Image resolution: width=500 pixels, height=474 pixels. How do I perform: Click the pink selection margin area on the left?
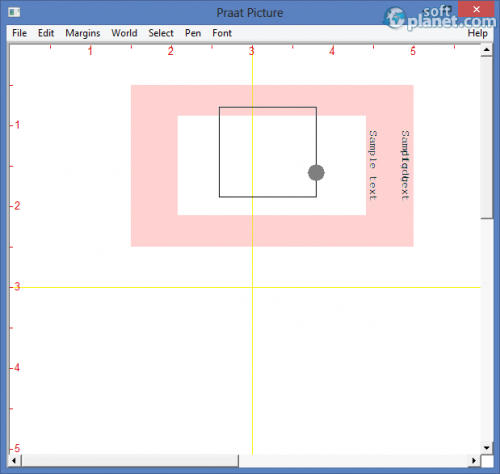point(154,166)
